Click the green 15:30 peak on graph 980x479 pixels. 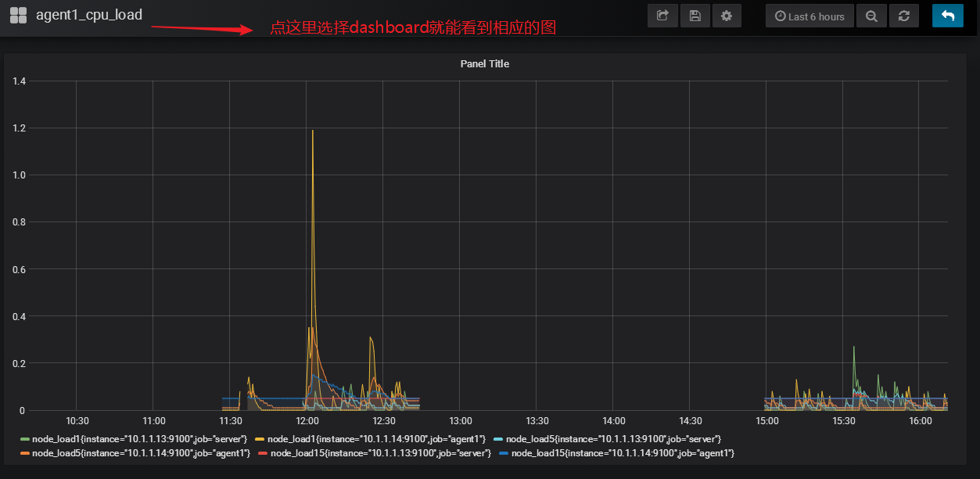click(854, 348)
